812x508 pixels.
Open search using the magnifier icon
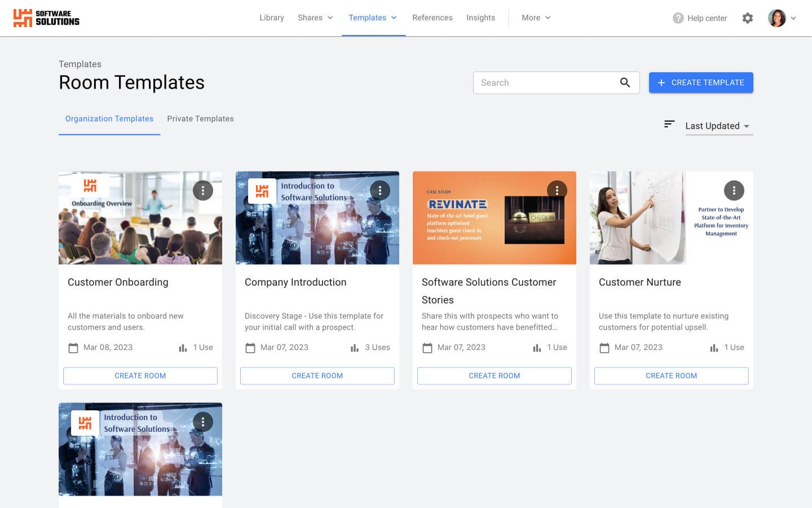[625, 82]
